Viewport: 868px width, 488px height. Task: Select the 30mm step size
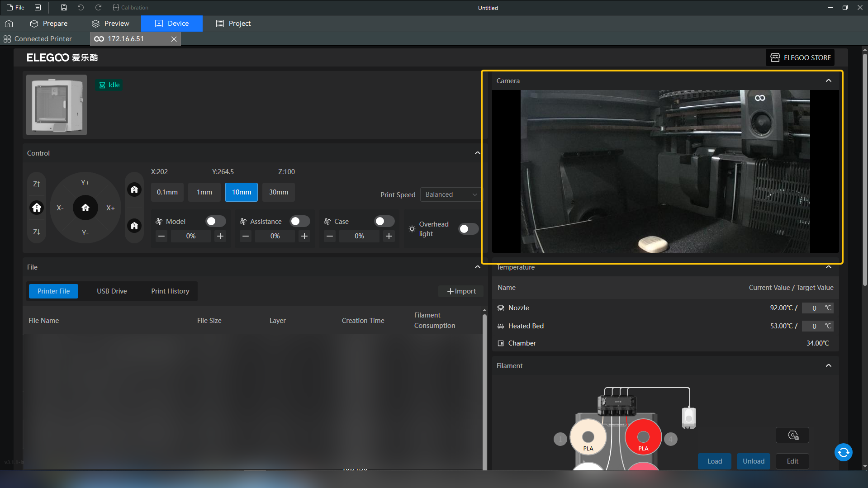pos(279,192)
